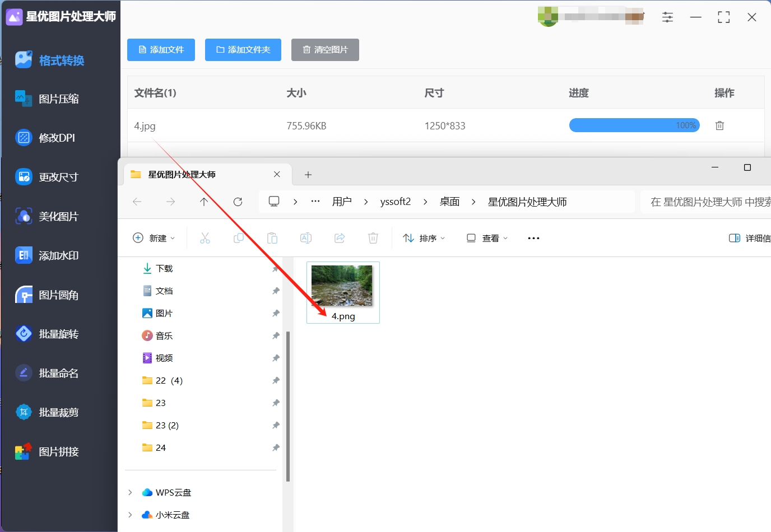This screenshot has height=532, width=771.
Task: Click the Explorer search field
Action: 706,202
